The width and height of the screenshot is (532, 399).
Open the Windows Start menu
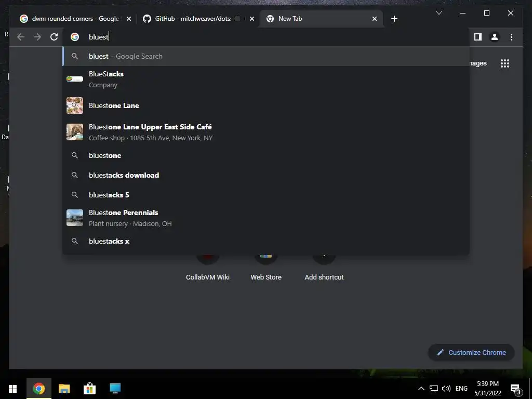(x=13, y=389)
